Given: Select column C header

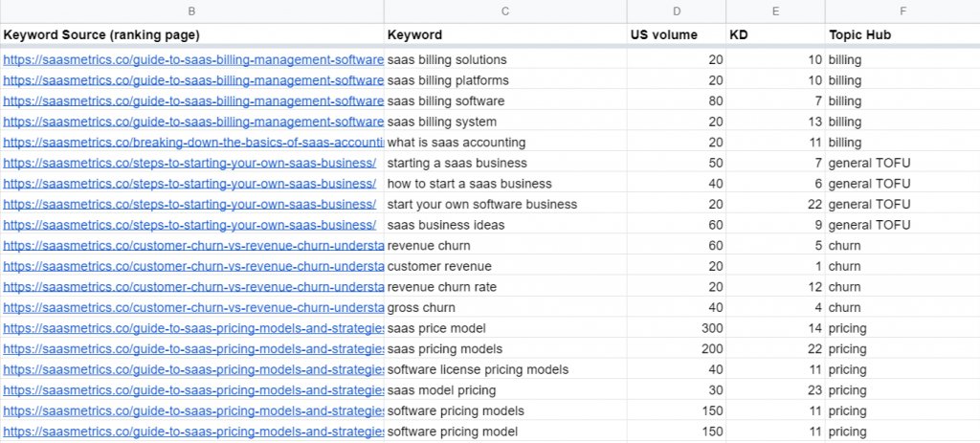Looking at the screenshot, I should 505,11.
